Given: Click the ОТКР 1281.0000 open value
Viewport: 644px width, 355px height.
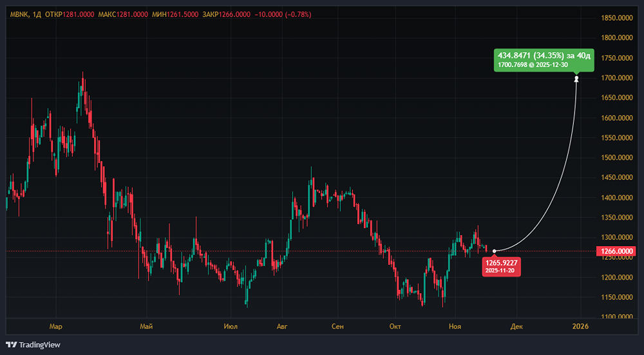Looking at the screenshot, I should [x=69, y=14].
